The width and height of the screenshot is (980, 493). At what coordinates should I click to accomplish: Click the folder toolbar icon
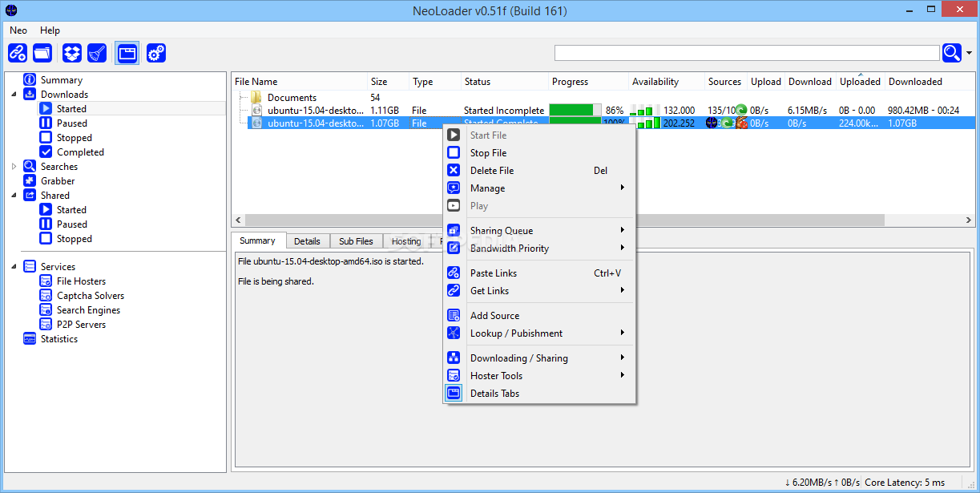(42, 53)
